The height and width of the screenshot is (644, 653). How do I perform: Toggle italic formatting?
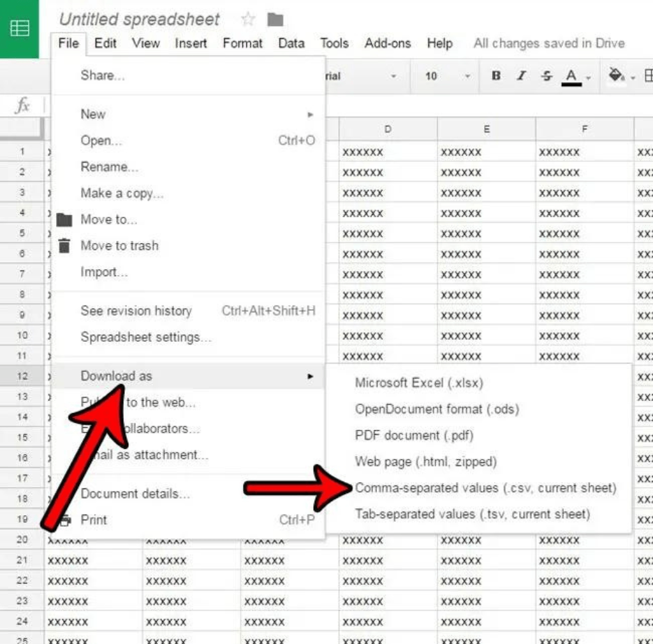(521, 76)
